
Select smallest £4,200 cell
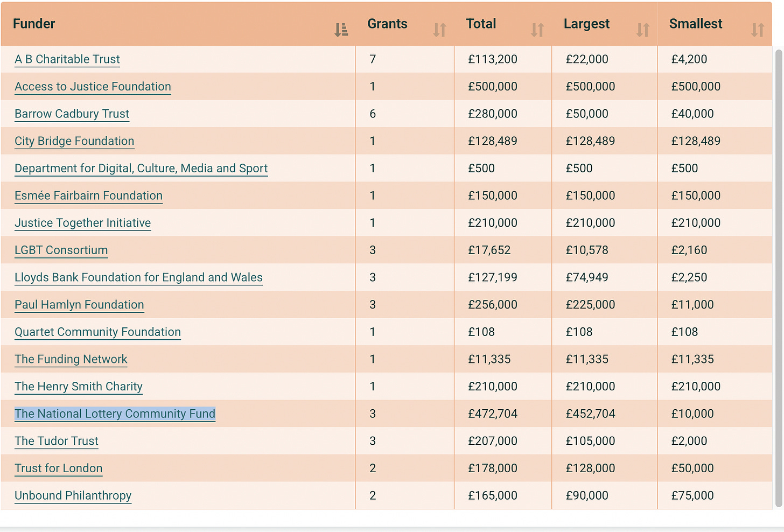click(689, 59)
